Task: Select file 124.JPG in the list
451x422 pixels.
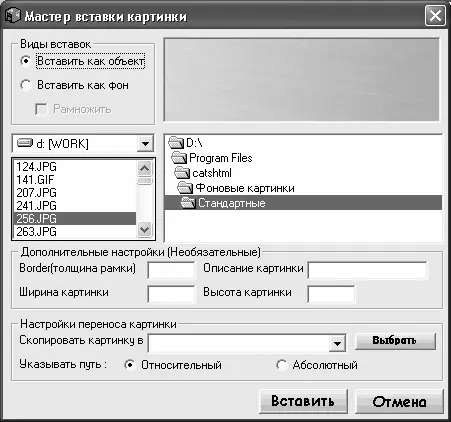Action: (75, 167)
